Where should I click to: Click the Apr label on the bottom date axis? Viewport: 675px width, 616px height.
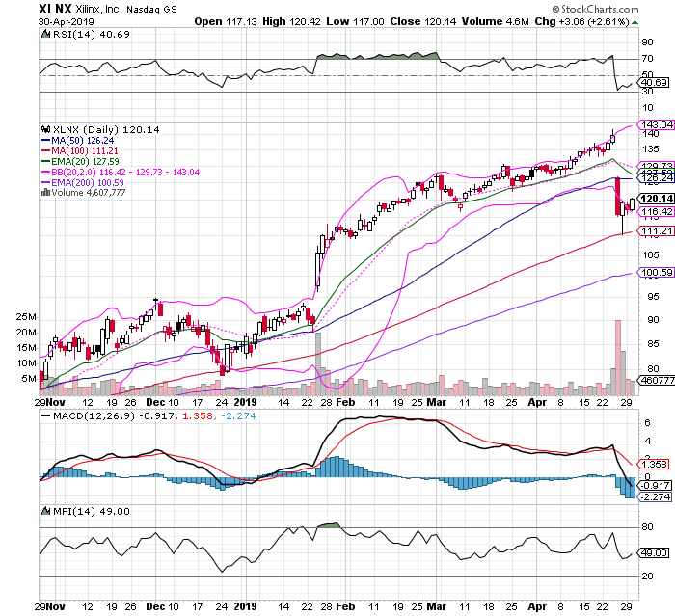point(537,606)
